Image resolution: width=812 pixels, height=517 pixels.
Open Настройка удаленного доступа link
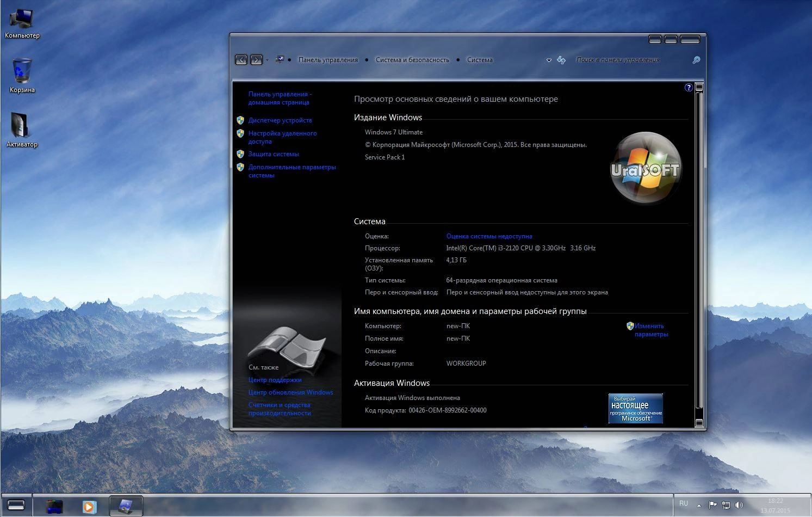click(x=282, y=137)
